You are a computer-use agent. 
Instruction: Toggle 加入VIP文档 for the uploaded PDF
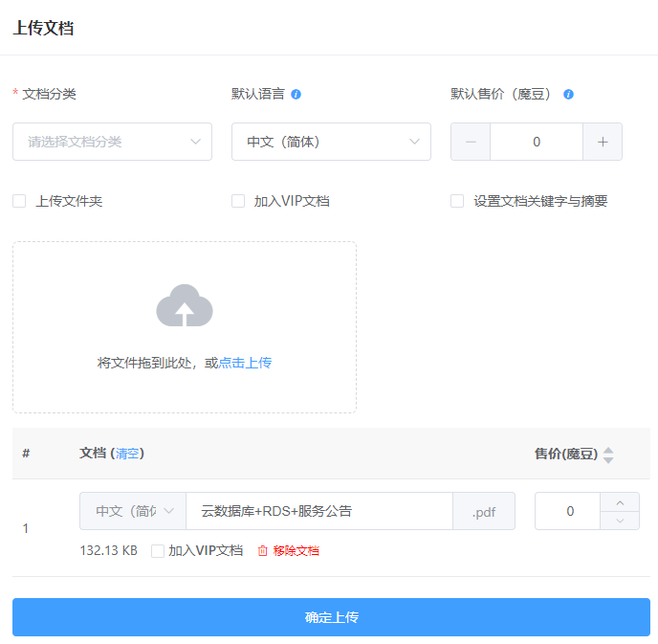158,551
